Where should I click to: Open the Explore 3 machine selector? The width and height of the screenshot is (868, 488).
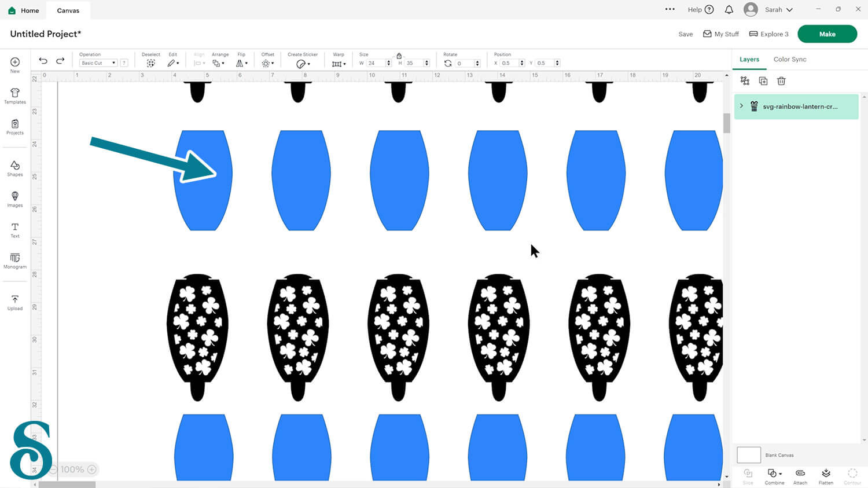click(769, 34)
